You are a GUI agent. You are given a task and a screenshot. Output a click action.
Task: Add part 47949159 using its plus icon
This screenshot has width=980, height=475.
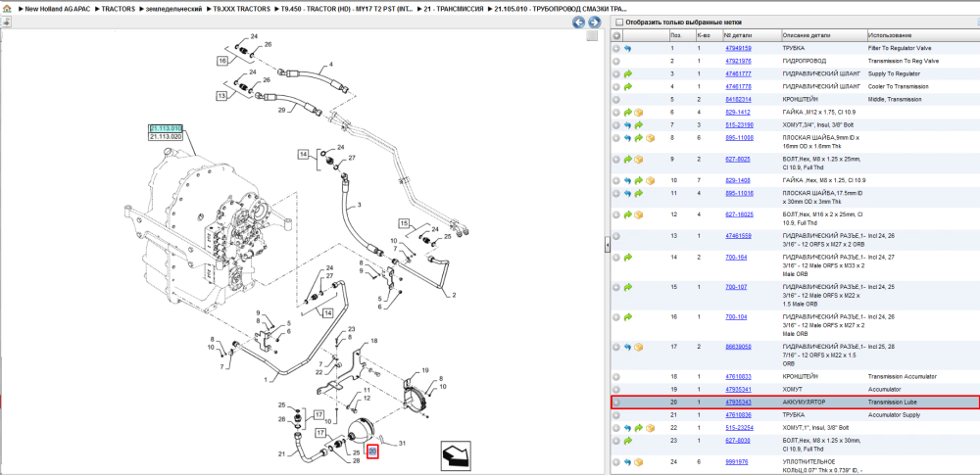click(x=616, y=48)
